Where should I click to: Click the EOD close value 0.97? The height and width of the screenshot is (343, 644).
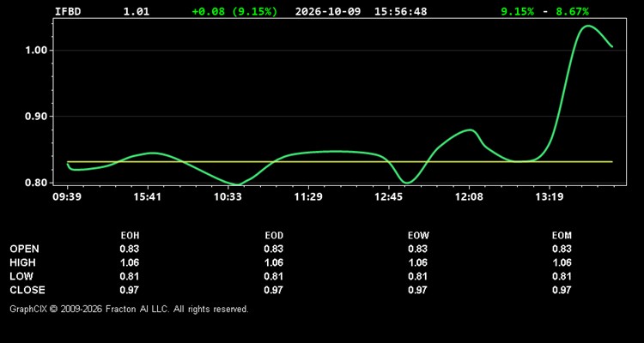click(x=274, y=290)
